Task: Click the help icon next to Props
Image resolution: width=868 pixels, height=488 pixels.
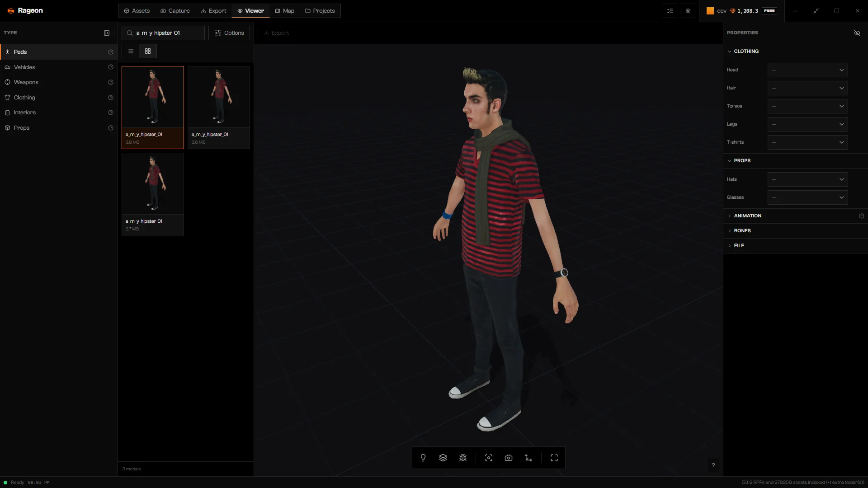Action: point(111,128)
